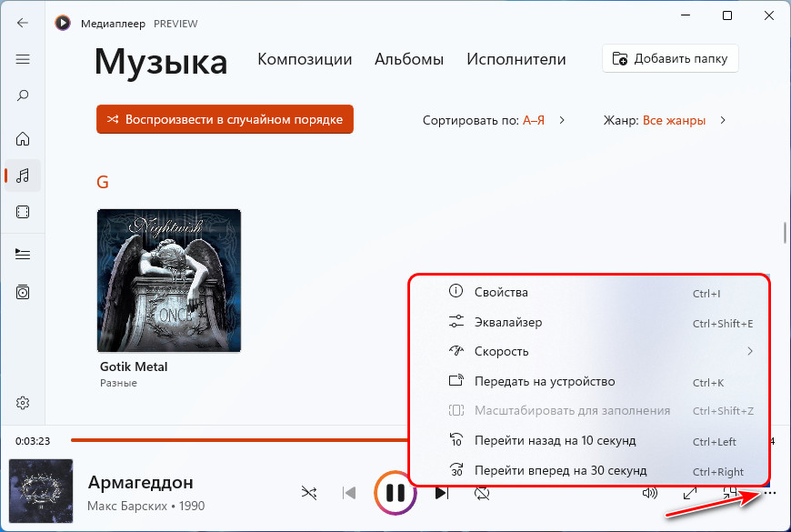
Task: Expand the Скорость submenu
Action: pyautogui.click(x=600, y=351)
